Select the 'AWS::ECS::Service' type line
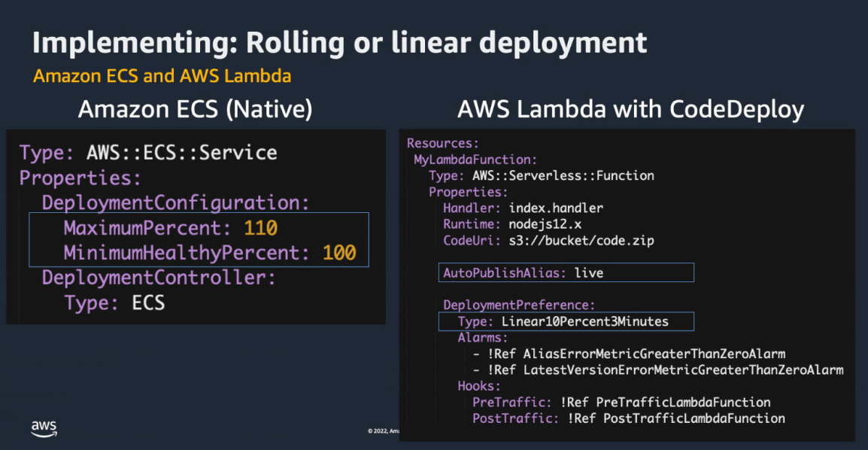 click(x=182, y=153)
